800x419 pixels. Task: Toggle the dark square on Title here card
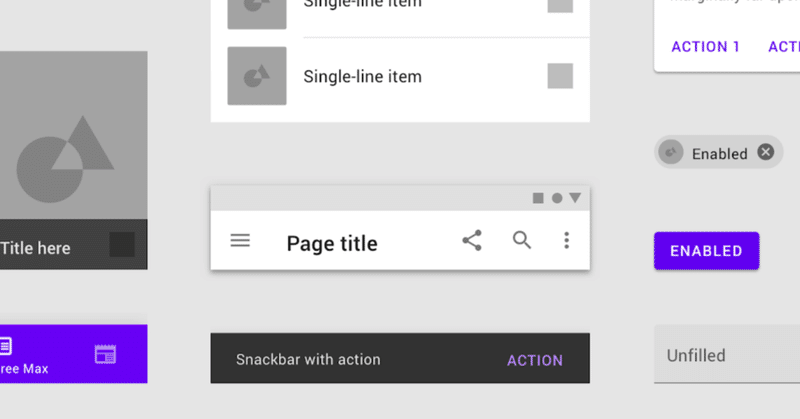click(122, 244)
